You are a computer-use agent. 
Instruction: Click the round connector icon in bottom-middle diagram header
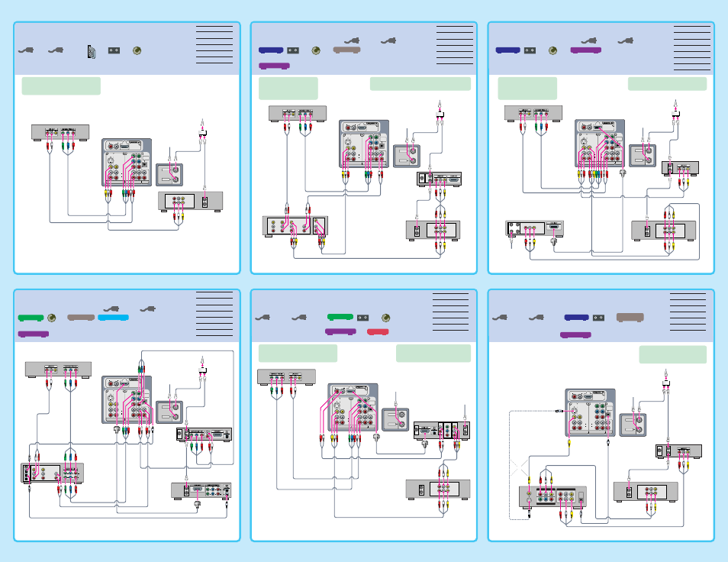pyautogui.click(x=385, y=318)
